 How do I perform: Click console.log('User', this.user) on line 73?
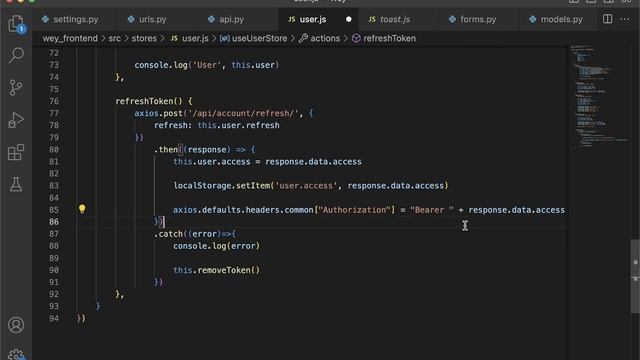(207, 65)
